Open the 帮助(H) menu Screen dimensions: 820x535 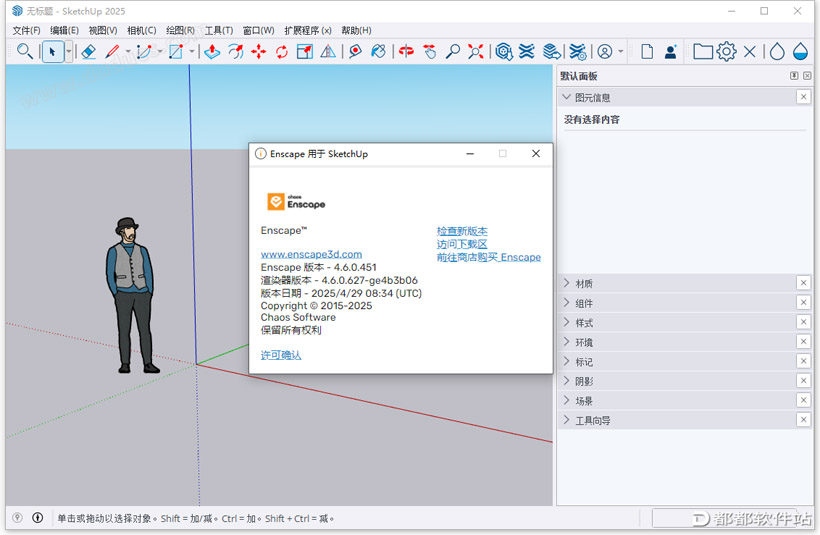pos(356,30)
